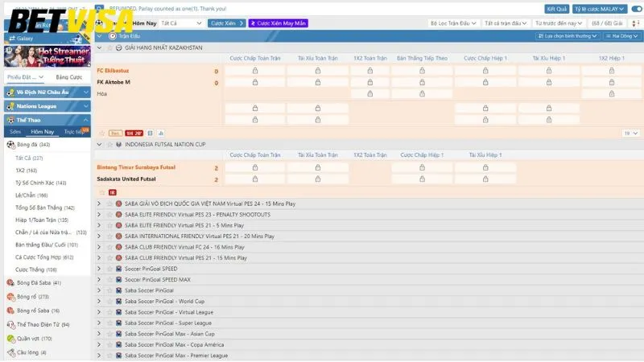The height and width of the screenshot is (362, 644).
Task: Click the Quần vợt tennis icon
Action: [x=10, y=339]
